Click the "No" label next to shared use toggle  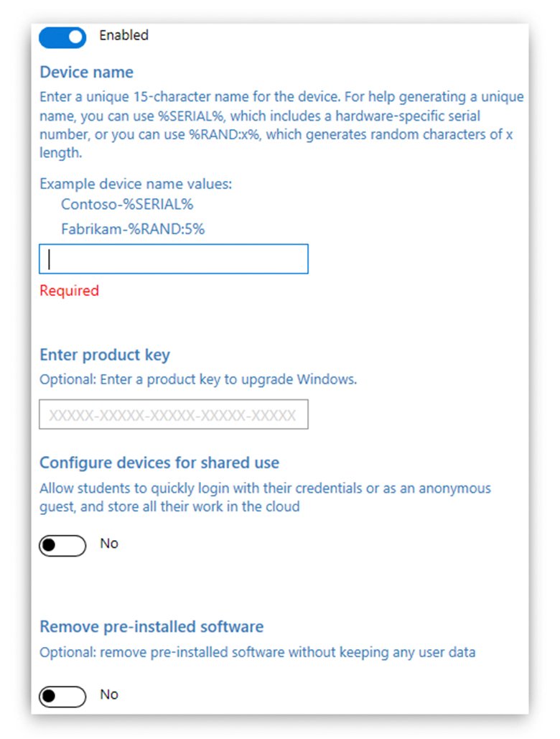(x=108, y=544)
